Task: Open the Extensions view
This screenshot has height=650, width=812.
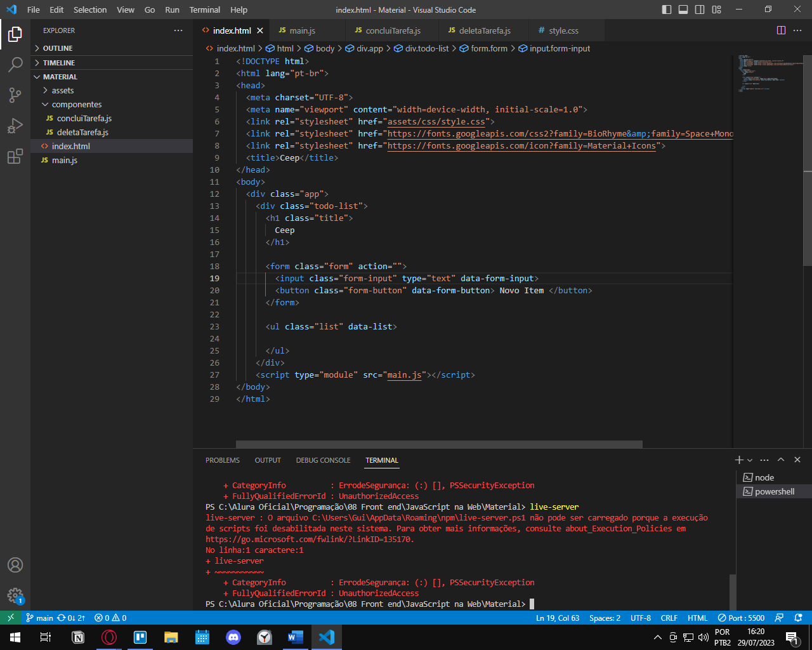Action: click(15, 156)
